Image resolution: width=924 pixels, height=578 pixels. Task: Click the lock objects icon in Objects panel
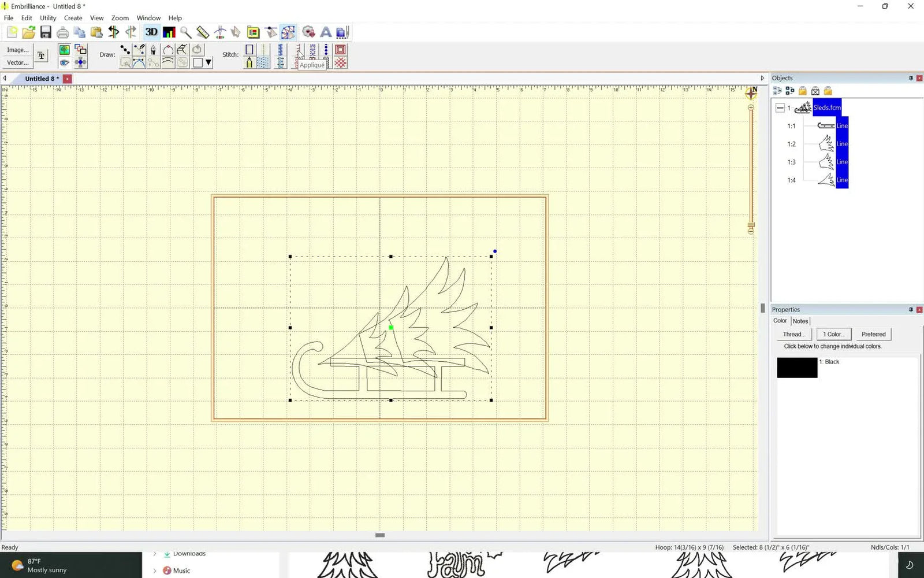(x=803, y=91)
